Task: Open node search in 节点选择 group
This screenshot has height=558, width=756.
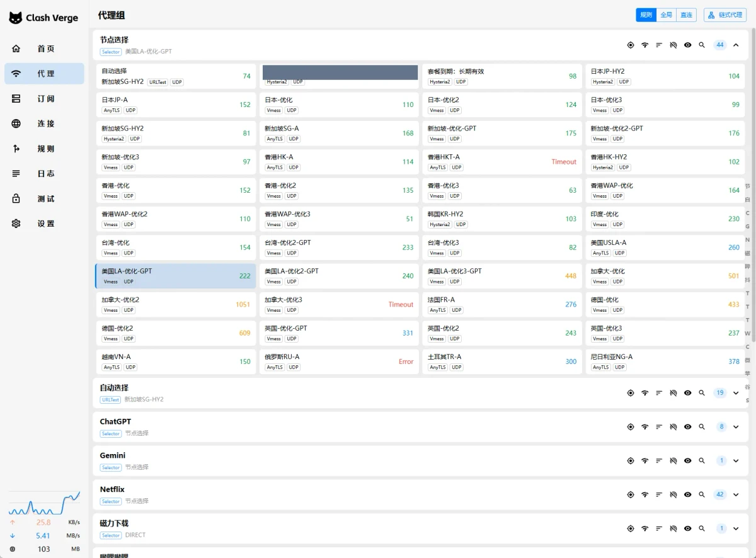Action: point(702,45)
